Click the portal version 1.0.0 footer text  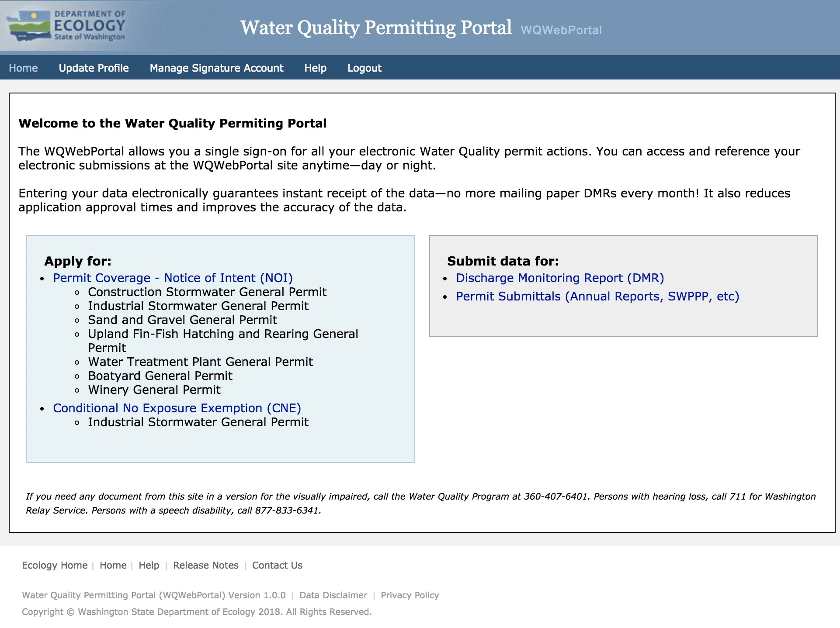click(154, 595)
